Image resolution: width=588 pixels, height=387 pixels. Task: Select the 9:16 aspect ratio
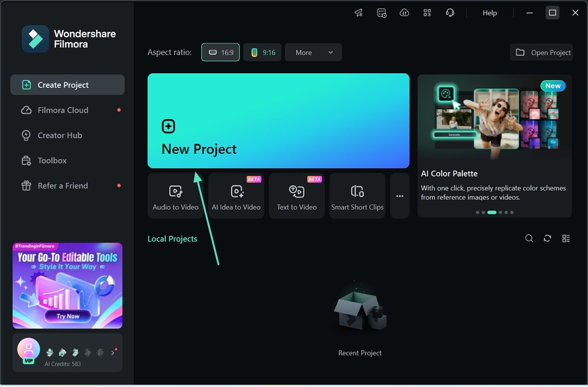click(262, 52)
